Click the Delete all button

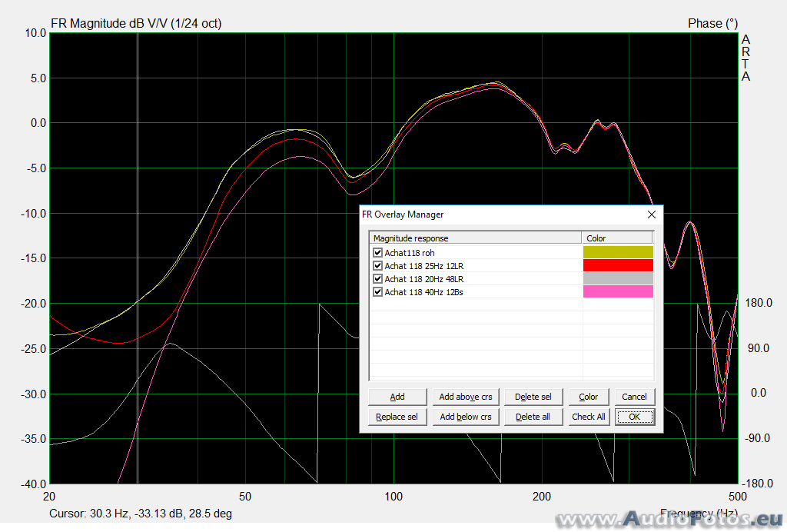click(533, 417)
